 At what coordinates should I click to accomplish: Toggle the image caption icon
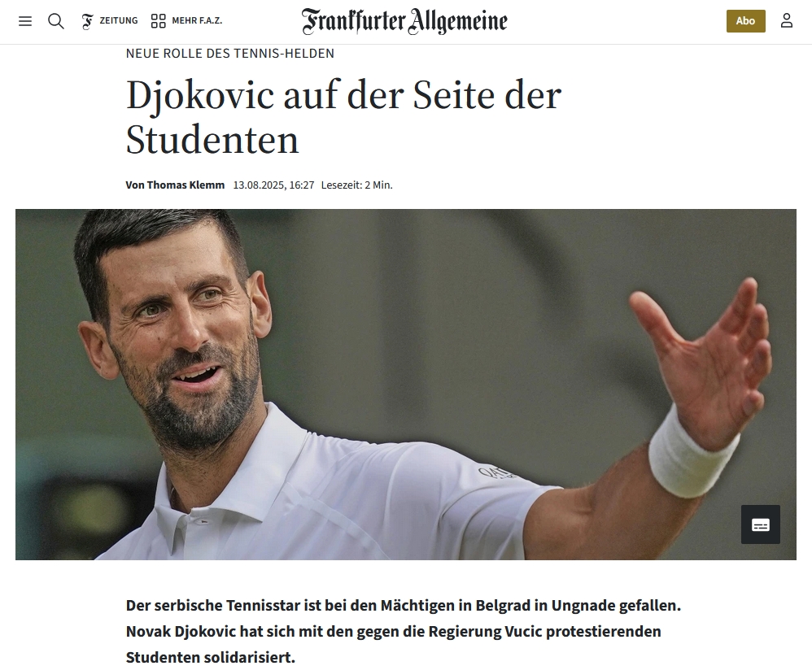click(x=760, y=524)
